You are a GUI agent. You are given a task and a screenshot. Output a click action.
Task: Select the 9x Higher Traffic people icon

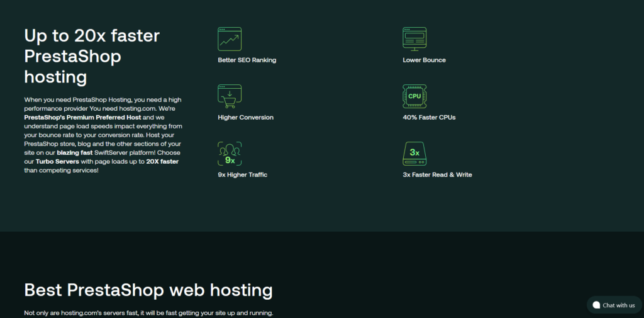229,154
